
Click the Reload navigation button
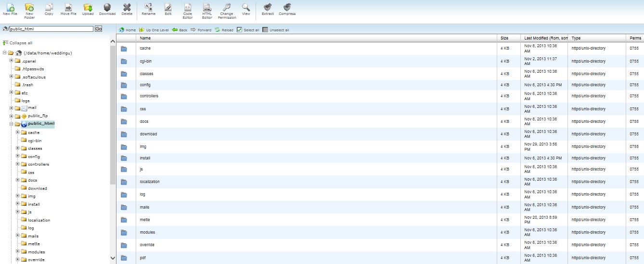pyautogui.click(x=224, y=30)
